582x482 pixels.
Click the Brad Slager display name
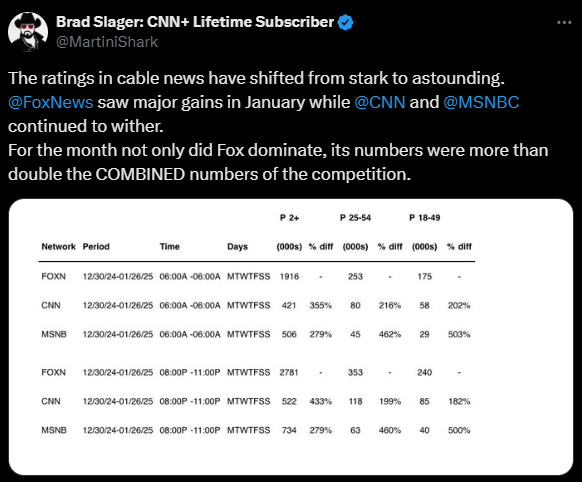[195, 22]
